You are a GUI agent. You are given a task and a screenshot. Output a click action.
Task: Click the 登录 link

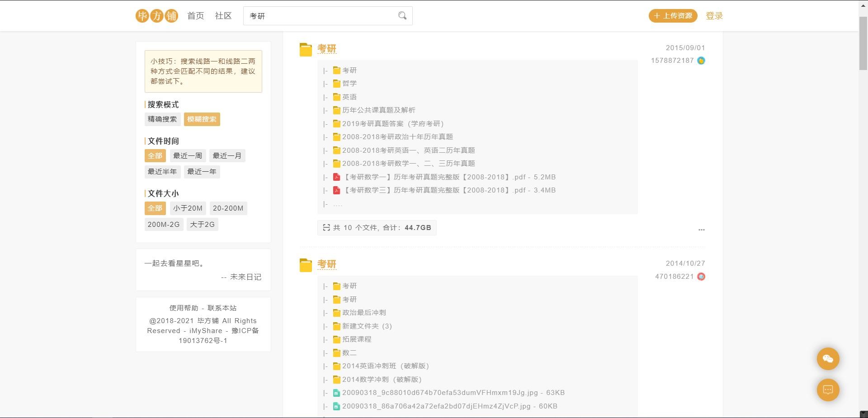pyautogui.click(x=714, y=16)
